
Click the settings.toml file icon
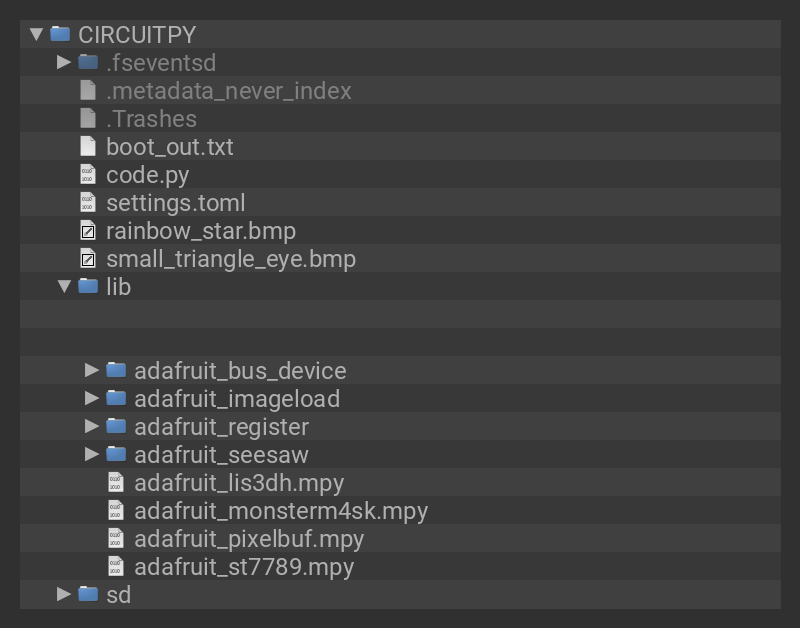tap(88, 203)
